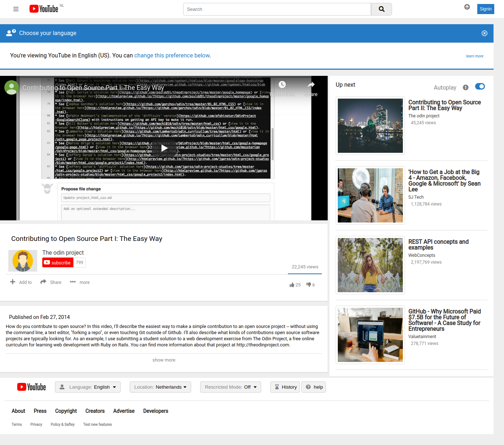Click the thumbs up like icon

tap(292, 285)
